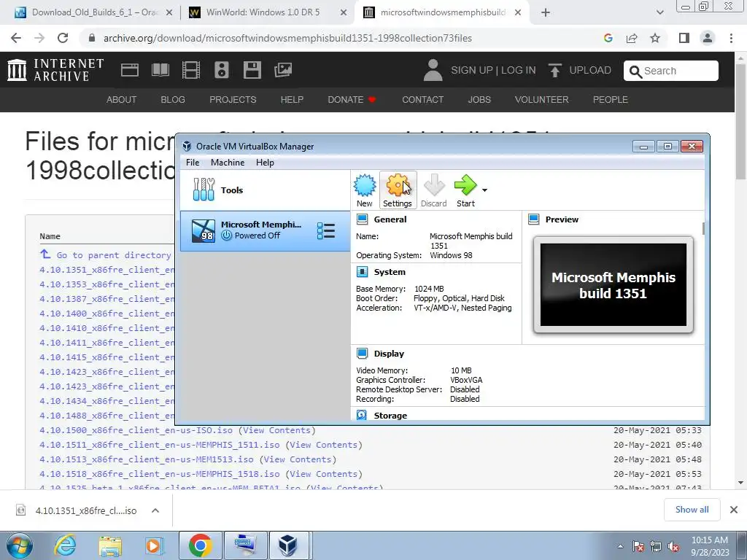
Task: Open the Machine menu in VirtualBox
Action: pos(228,163)
